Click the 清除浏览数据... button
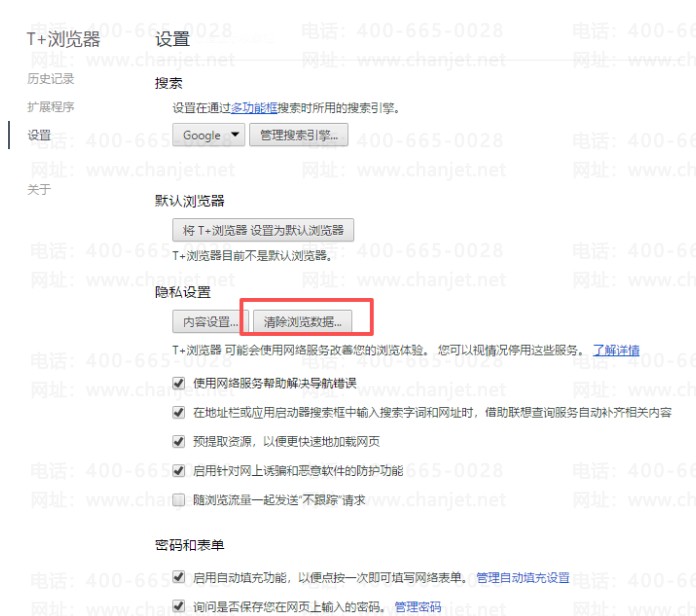 [302, 321]
